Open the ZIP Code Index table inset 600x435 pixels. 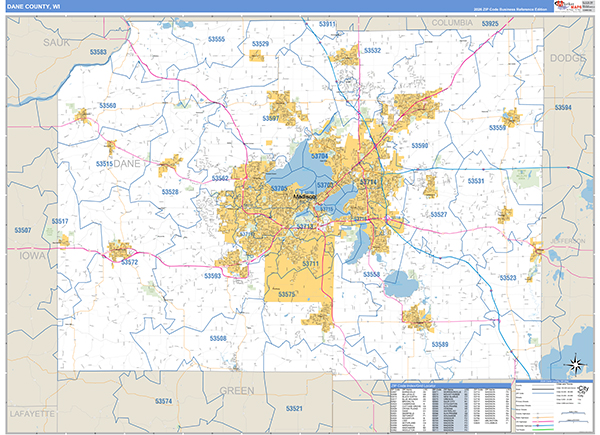(x=451, y=407)
